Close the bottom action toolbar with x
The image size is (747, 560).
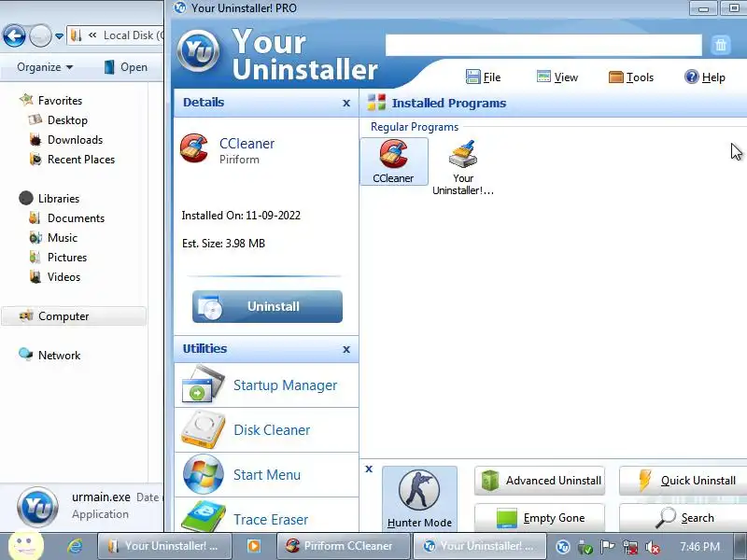click(x=369, y=469)
